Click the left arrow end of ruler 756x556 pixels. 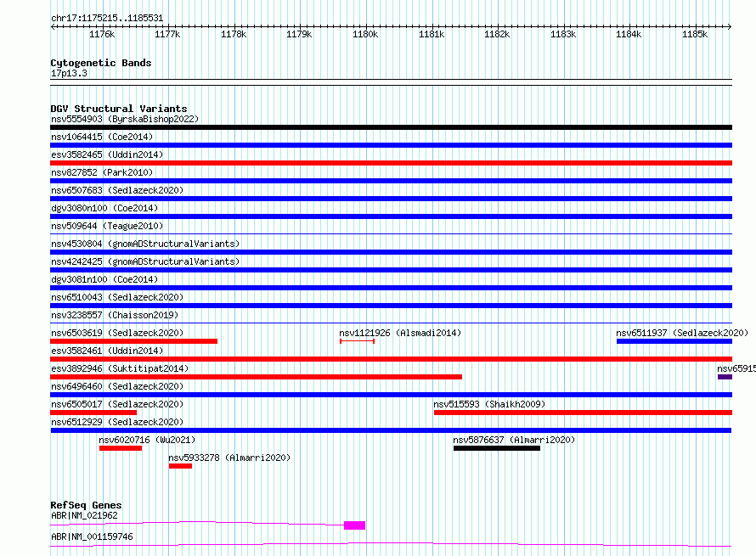[x=53, y=26]
